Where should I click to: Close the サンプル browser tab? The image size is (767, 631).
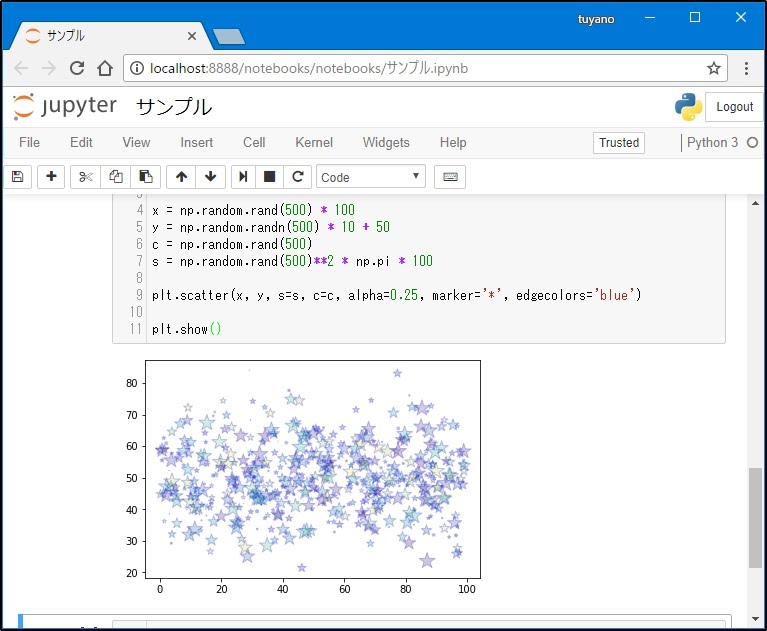click(192, 36)
